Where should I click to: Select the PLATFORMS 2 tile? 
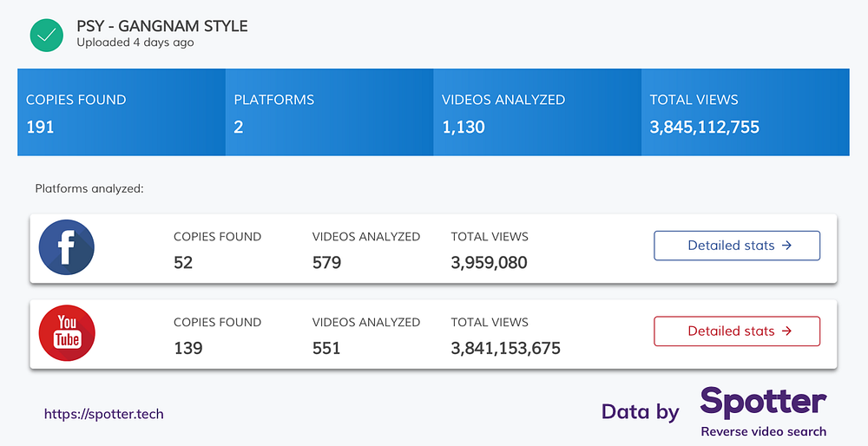click(x=329, y=112)
